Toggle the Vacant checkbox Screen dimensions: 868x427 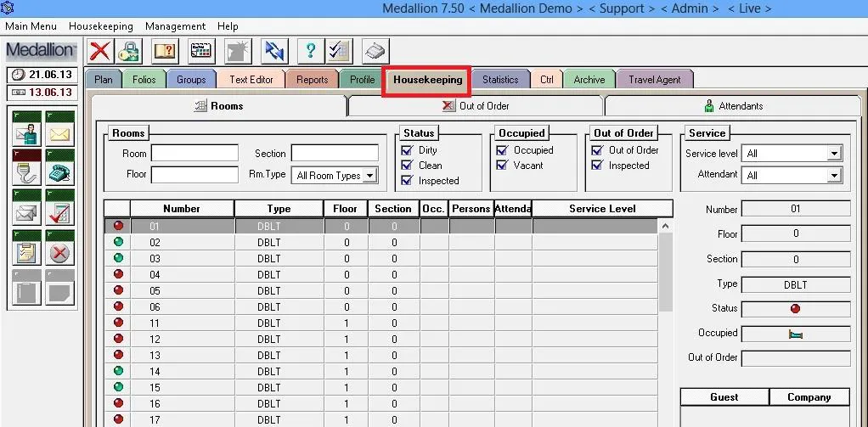click(x=503, y=165)
